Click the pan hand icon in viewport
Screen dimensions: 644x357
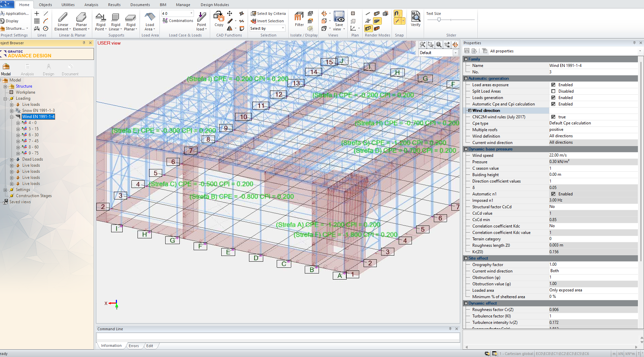(x=447, y=45)
